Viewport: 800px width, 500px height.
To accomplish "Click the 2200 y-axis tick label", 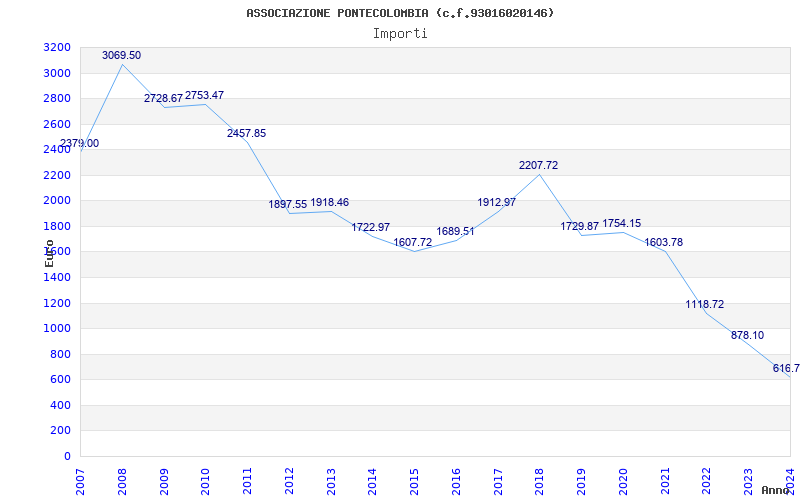I will tap(57, 175).
